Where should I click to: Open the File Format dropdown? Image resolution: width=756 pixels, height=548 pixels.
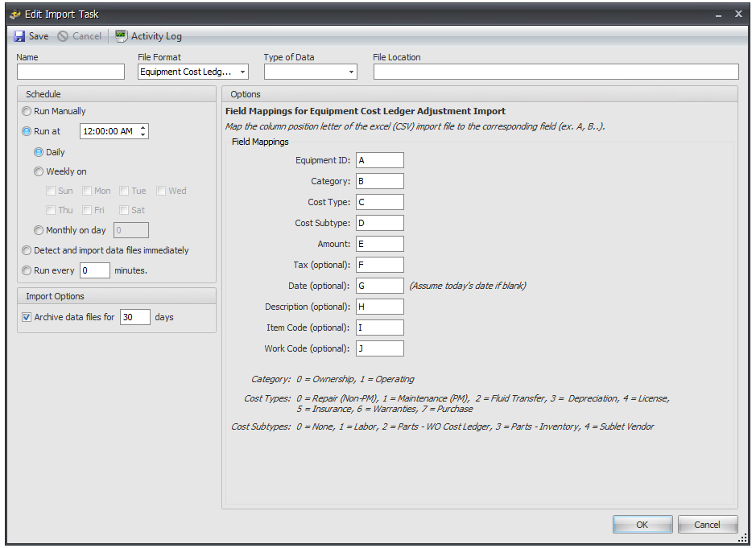tap(242, 72)
